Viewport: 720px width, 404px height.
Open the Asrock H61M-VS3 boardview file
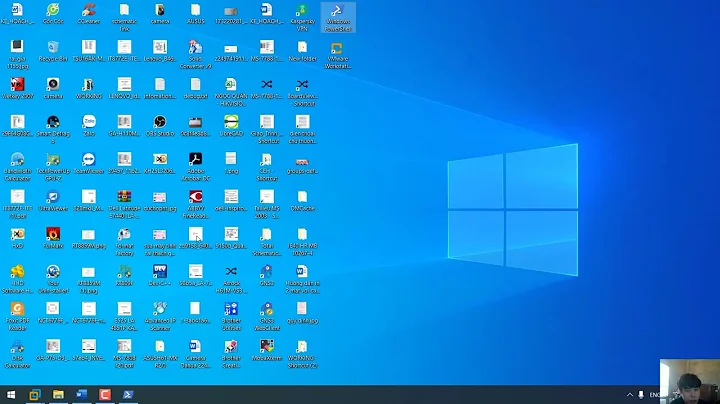click(231, 279)
